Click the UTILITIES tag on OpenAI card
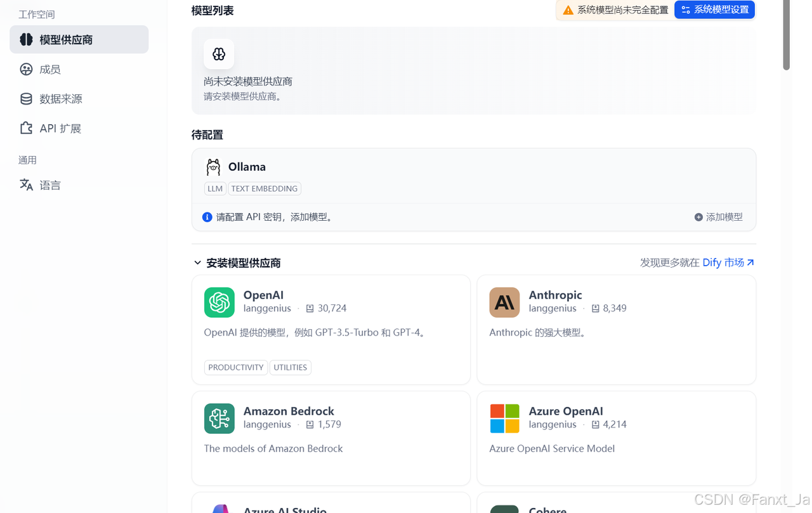This screenshot has height=513, width=812. (x=291, y=367)
